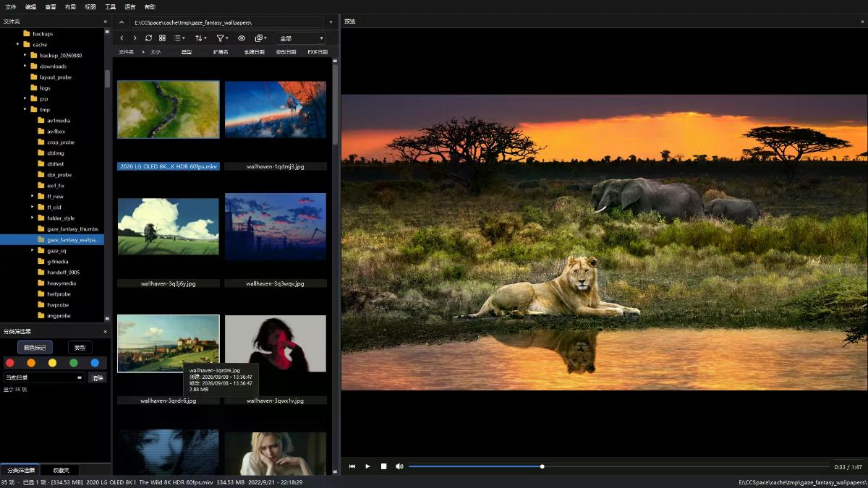Open the 工具 menu

pyautogui.click(x=110, y=7)
